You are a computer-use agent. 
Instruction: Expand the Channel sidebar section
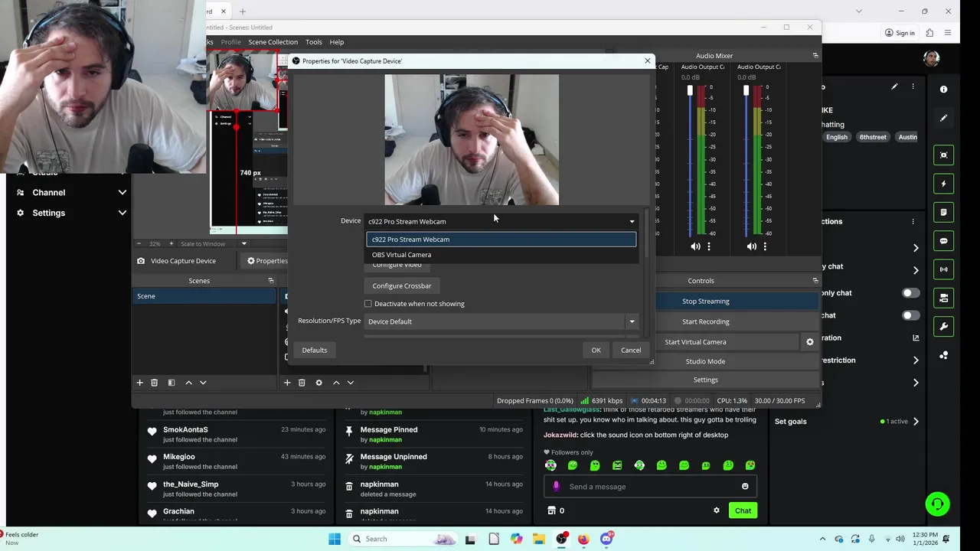pos(122,193)
